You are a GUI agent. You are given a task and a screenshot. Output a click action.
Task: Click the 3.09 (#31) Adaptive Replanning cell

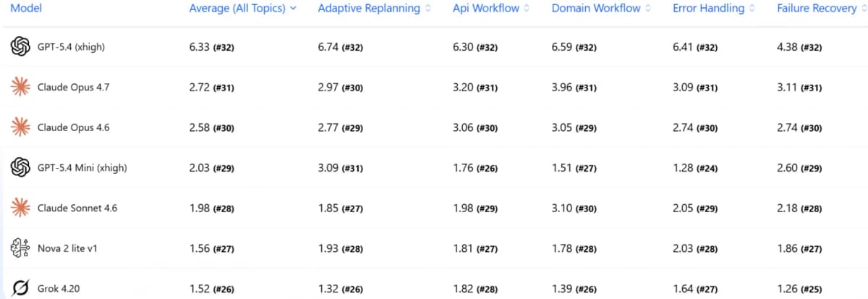(x=340, y=168)
